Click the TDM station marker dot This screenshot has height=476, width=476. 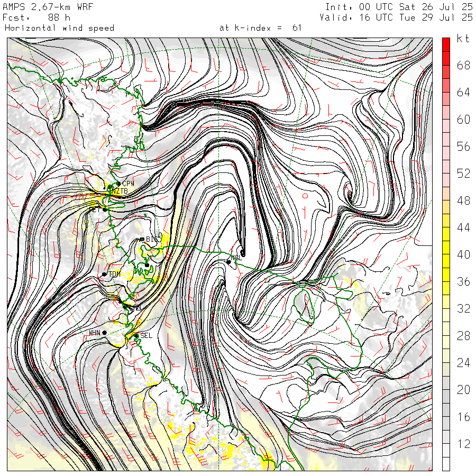[104, 274]
